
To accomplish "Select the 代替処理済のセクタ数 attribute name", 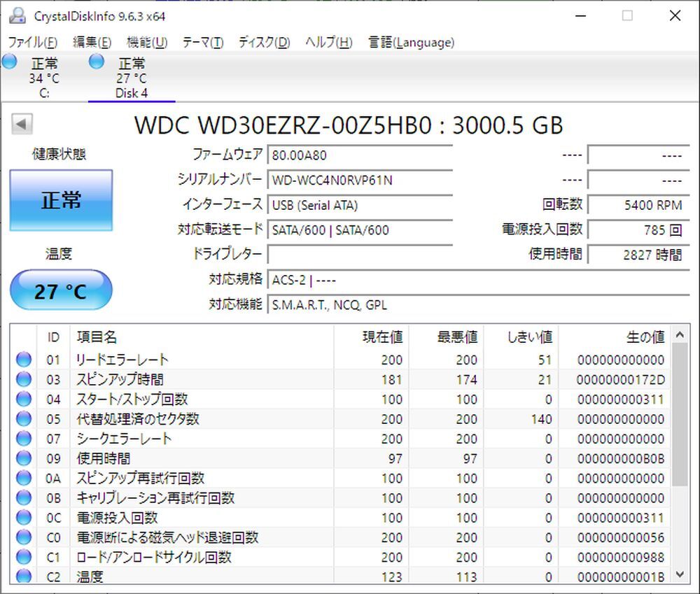I will [137, 418].
